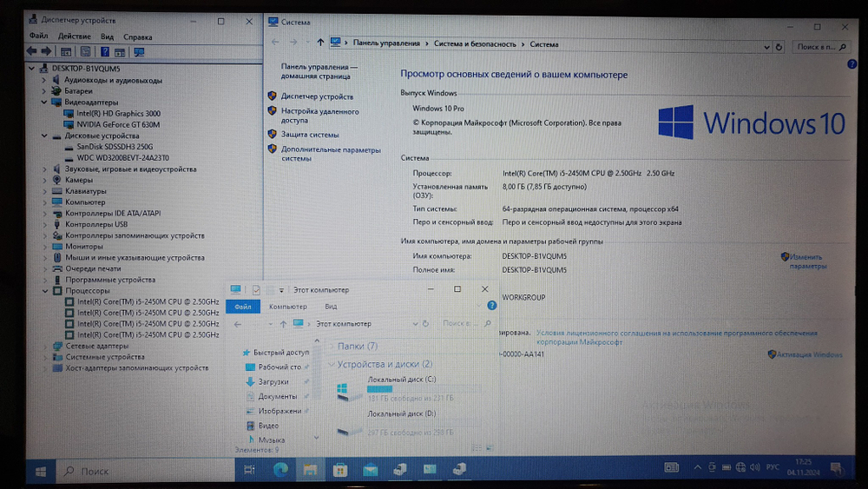This screenshot has height=489, width=868.
Task: Expand the Клавиатуры node
Action: pyautogui.click(x=45, y=191)
